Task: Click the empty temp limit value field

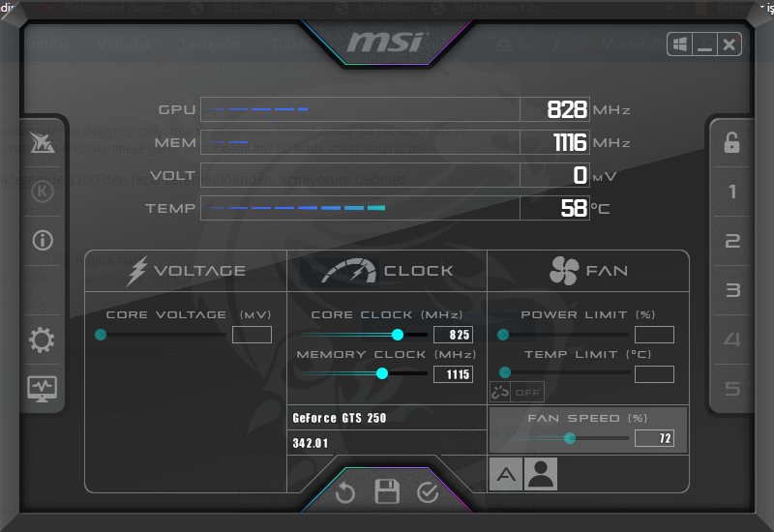Action: [x=654, y=374]
